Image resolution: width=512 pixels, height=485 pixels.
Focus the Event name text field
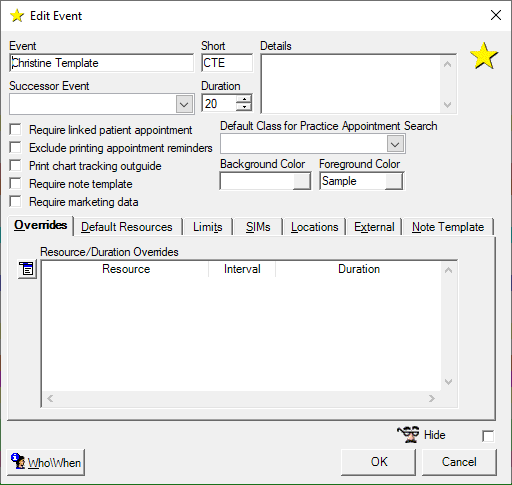click(101, 63)
